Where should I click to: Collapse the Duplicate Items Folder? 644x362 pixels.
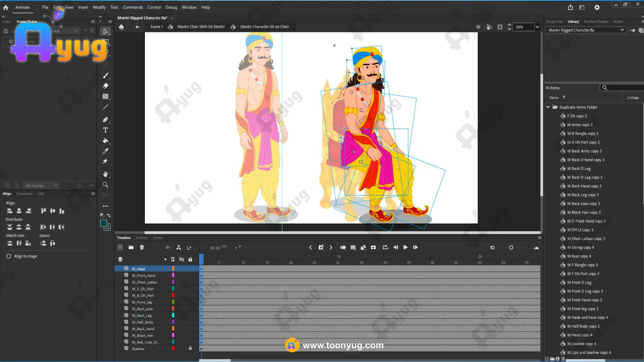point(548,107)
